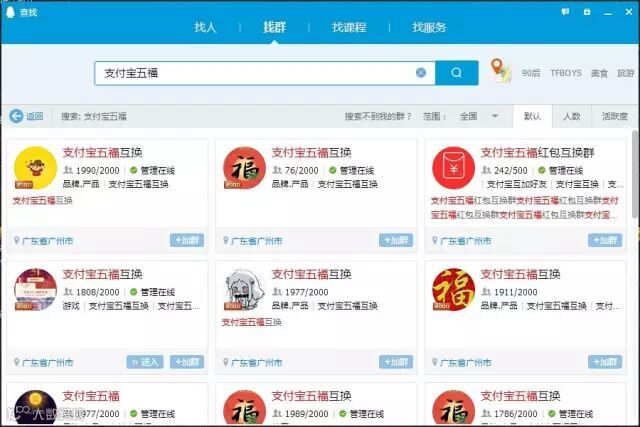
Task: Open the avatar of the 1808/2000 group
Action: pyautogui.click(x=36, y=289)
